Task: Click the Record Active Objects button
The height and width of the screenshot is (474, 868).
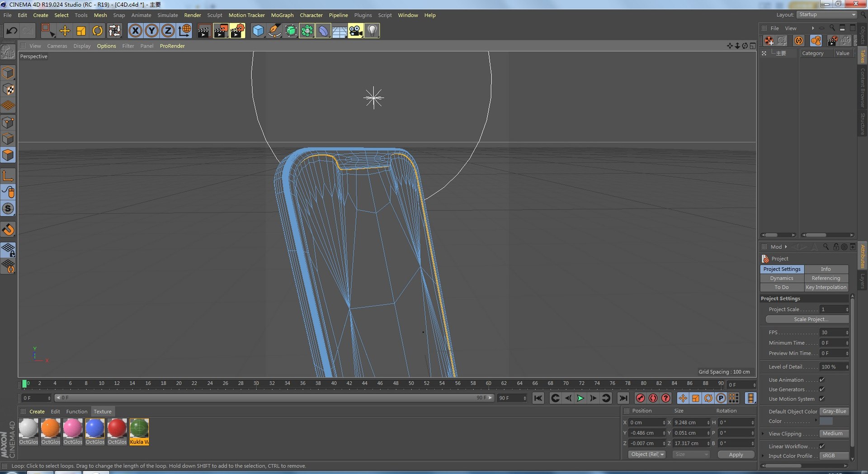Action: click(640, 398)
